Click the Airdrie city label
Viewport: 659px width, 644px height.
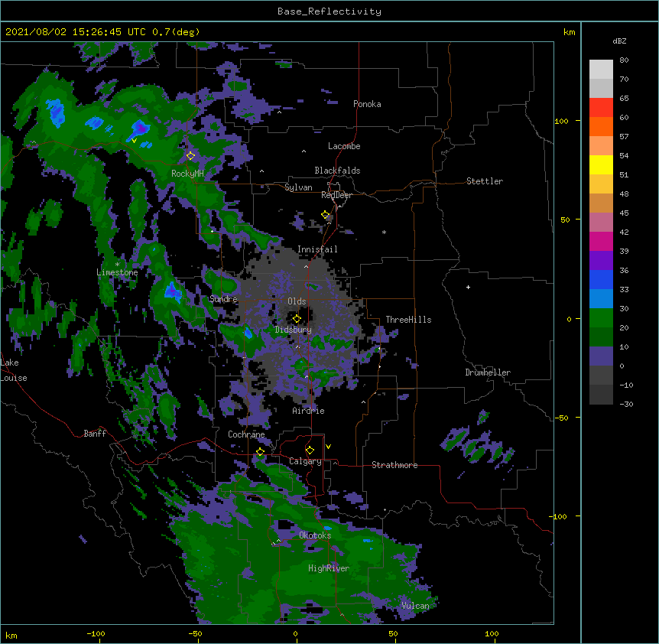point(308,411)
